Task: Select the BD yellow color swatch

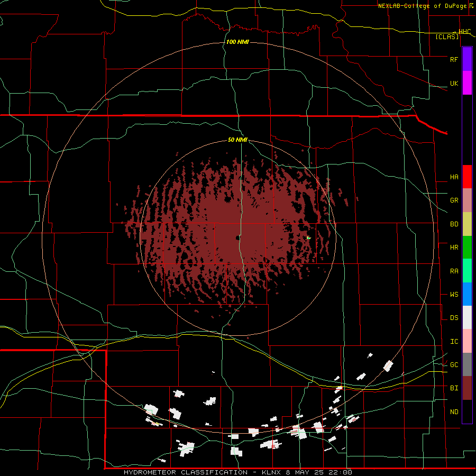Action: coord(467,224)
